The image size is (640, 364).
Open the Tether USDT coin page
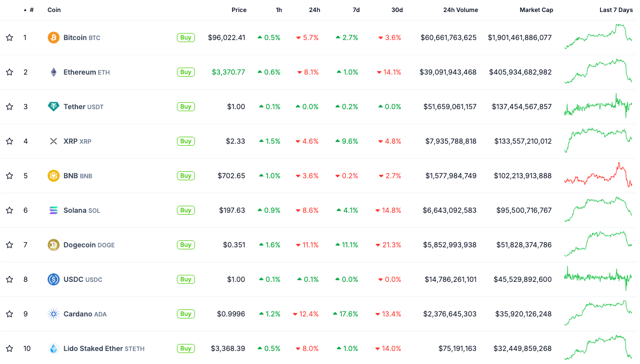point(83,107)
